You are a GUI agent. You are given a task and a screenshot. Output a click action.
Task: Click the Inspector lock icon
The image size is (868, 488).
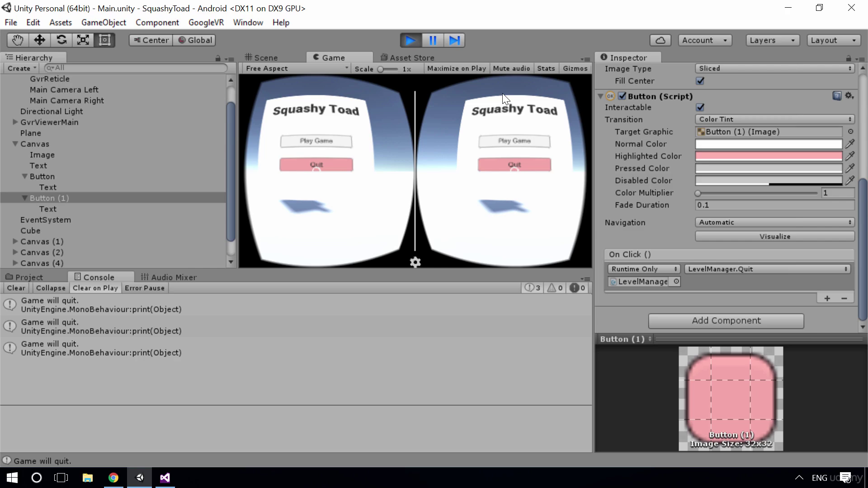tap(848, 58)
